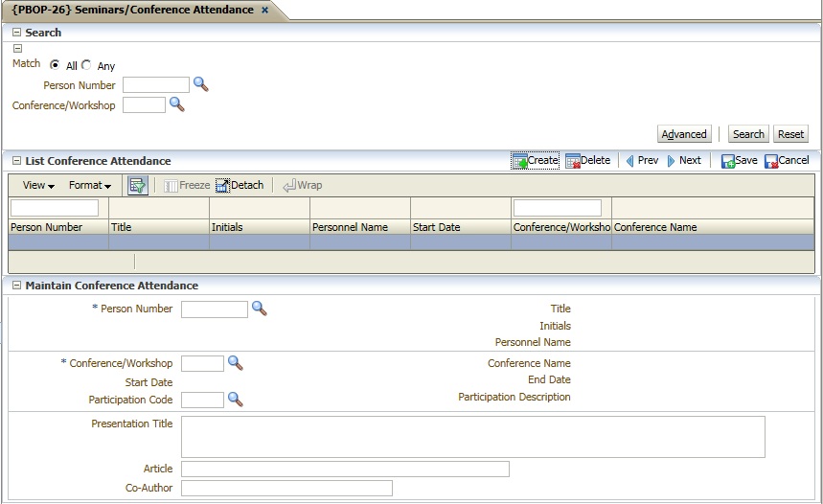Click the Query by Example filter icon
Viewport: 823px width, 504px height.
(x=137, y=186)
